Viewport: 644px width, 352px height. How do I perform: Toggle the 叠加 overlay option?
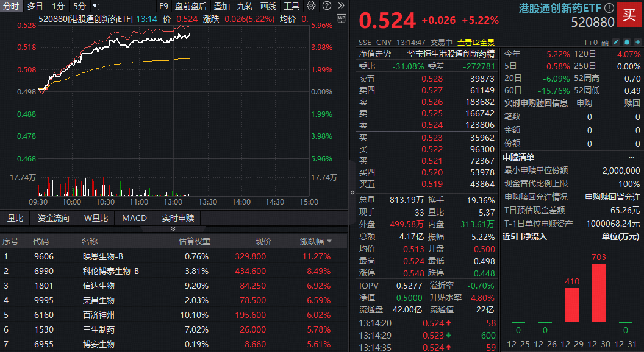click(x=221, y=6)
